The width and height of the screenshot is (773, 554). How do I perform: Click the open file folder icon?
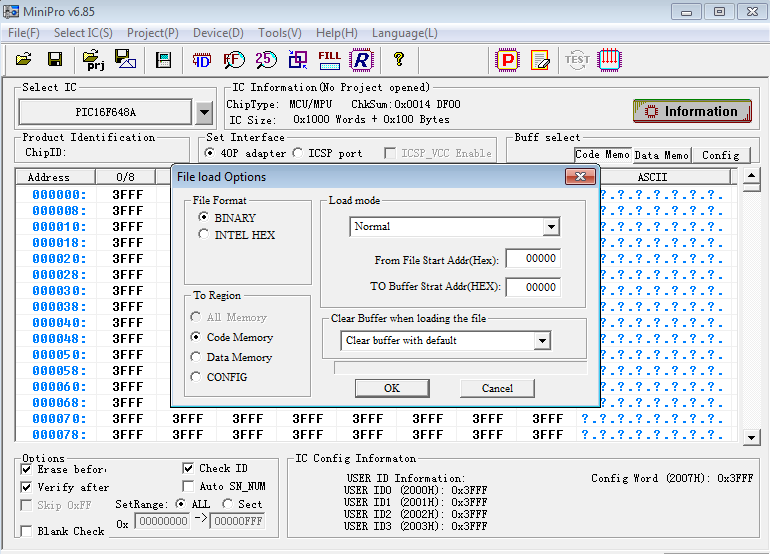point(24,60)
